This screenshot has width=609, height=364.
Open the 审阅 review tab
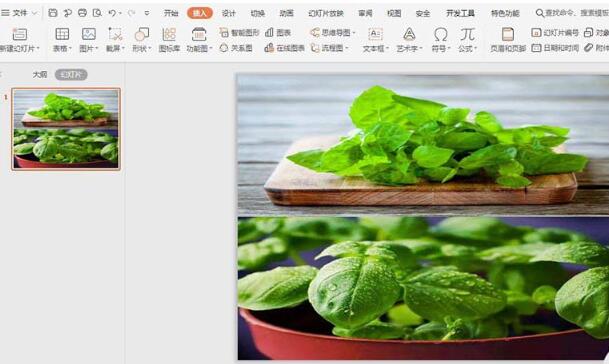365,13
